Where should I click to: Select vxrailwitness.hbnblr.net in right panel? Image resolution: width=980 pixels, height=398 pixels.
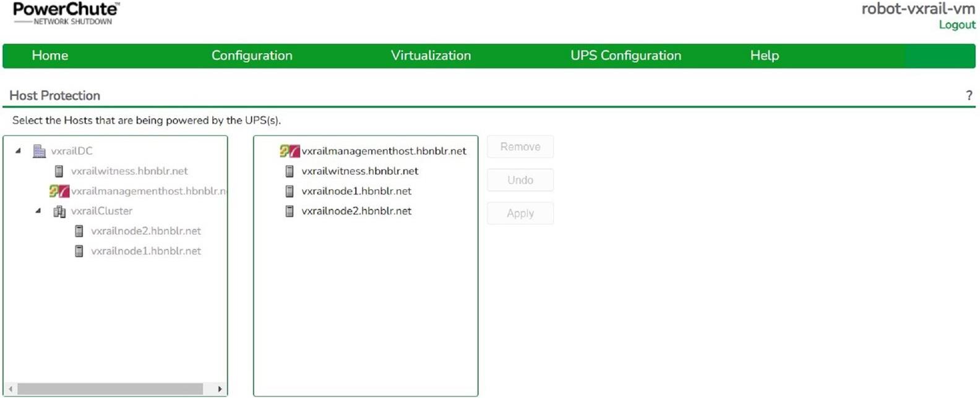(x=360, y=171)
